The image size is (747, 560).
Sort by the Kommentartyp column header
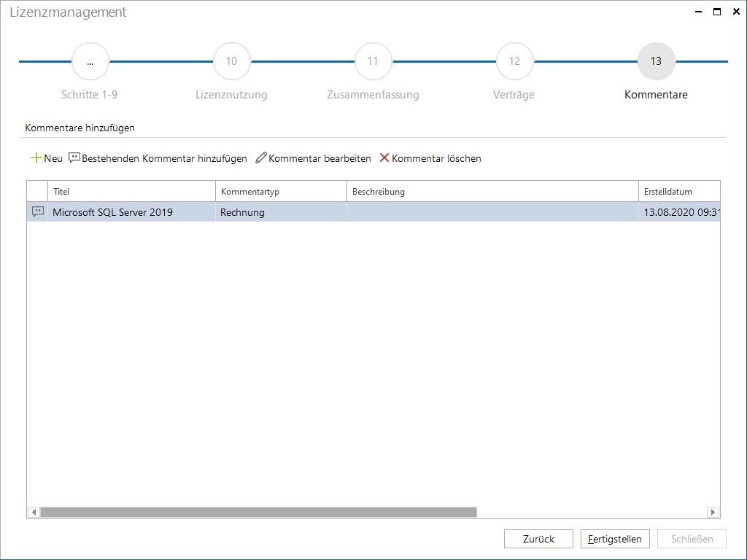click(281, 192)
